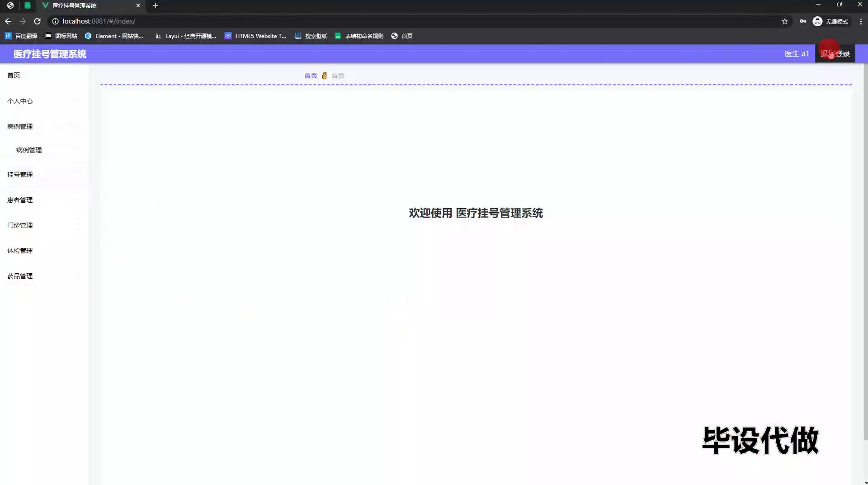The image size is (868, 485).
Task: Select the 病例管理 submenu item
Action: 29,150
